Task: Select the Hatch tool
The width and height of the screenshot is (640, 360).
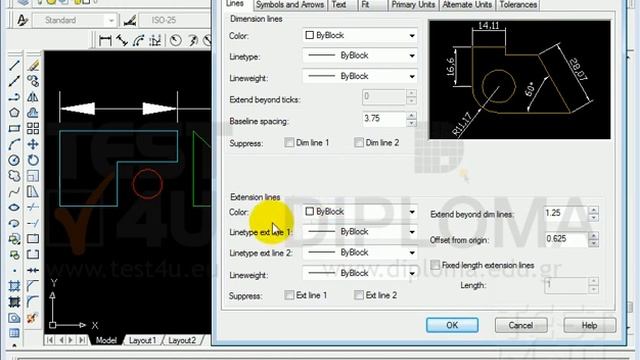Action: [x=14, y=286]
